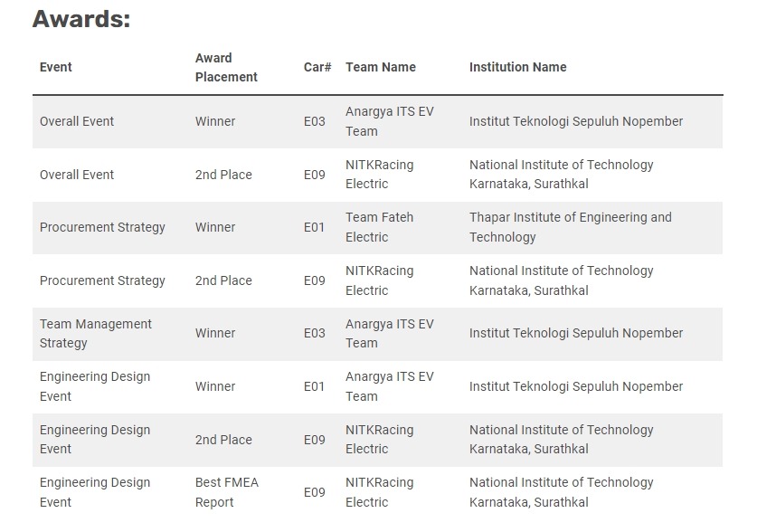
Task: Click the 'Team Name' column header
Action: pos(381,67)
